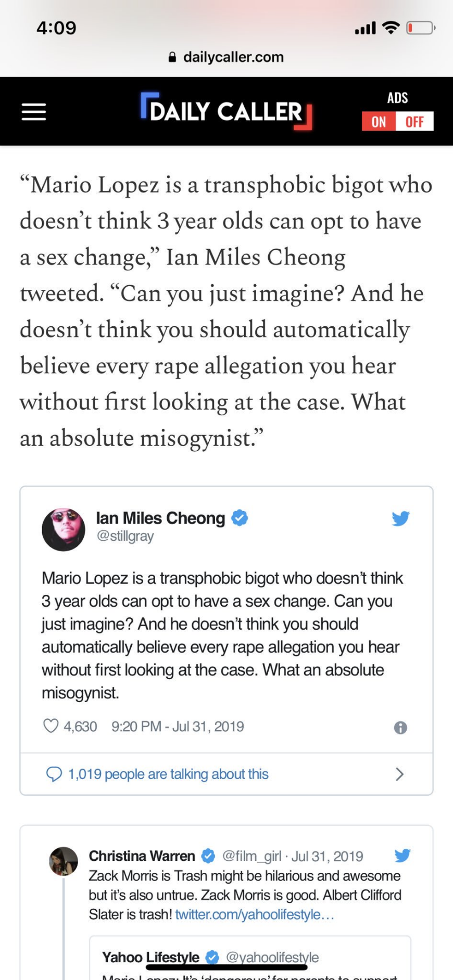Open the @film_girl handle
Viewport: 453px width, 980px height.
click(251, 856)
